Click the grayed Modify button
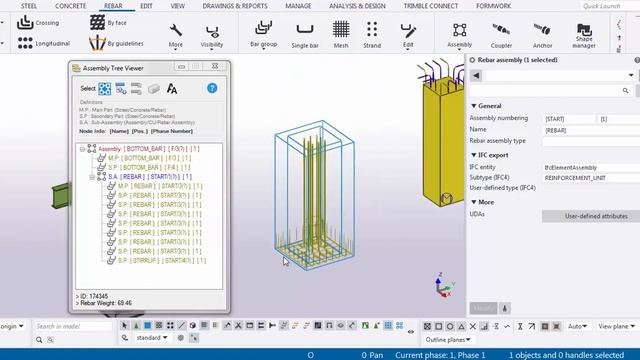Image resolution: width=640 pixels, height=360 pixels. pyautogui.click(x=483, y=308)
